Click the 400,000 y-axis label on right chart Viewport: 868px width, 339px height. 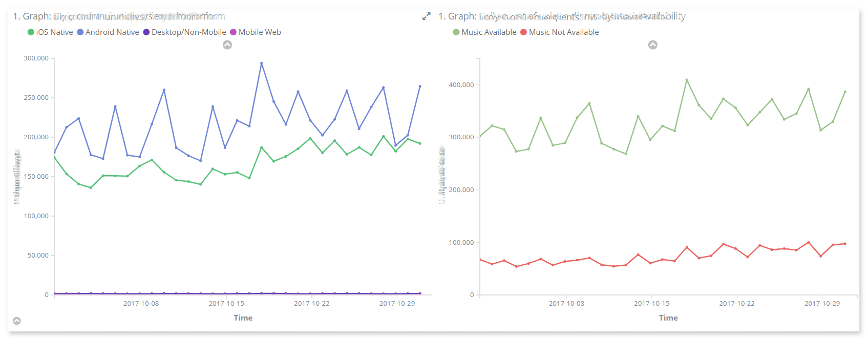[x=461, y=85]
